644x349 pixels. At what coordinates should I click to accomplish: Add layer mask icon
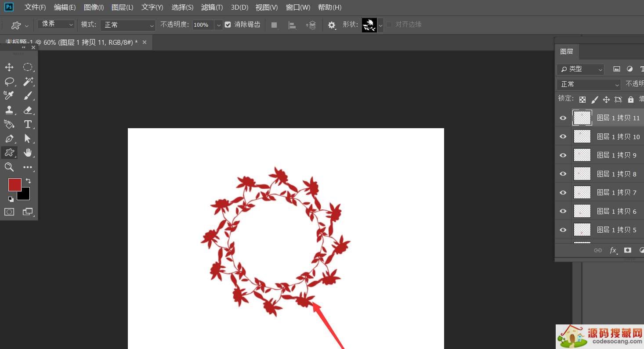[628, 250]
